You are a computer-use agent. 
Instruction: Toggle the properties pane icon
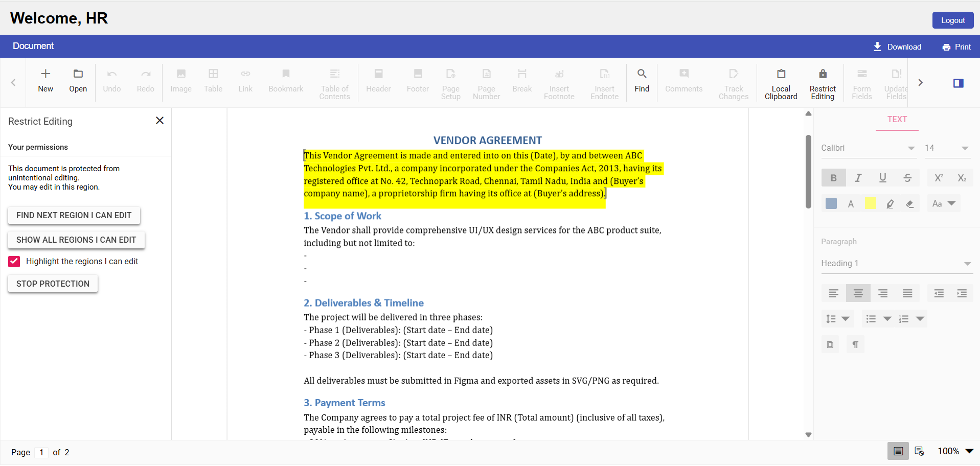click(x=958, y=83)
